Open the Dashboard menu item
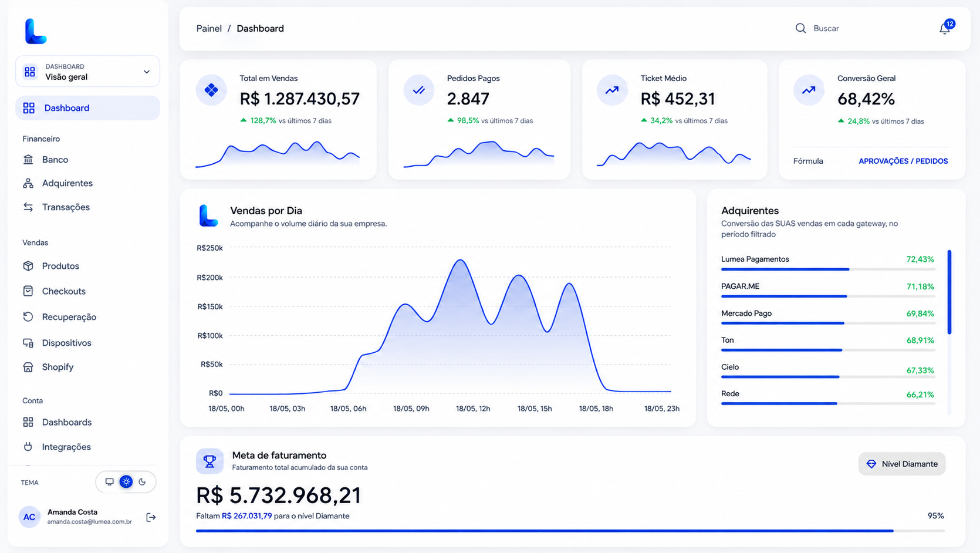This screenshot has height=553, width=980. [87, 108]
